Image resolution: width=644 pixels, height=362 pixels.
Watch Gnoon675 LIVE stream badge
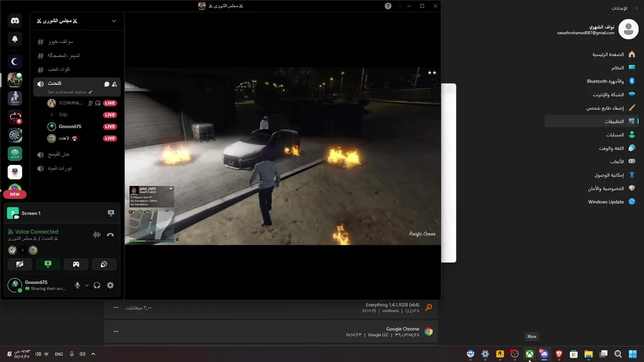[110, 127]
